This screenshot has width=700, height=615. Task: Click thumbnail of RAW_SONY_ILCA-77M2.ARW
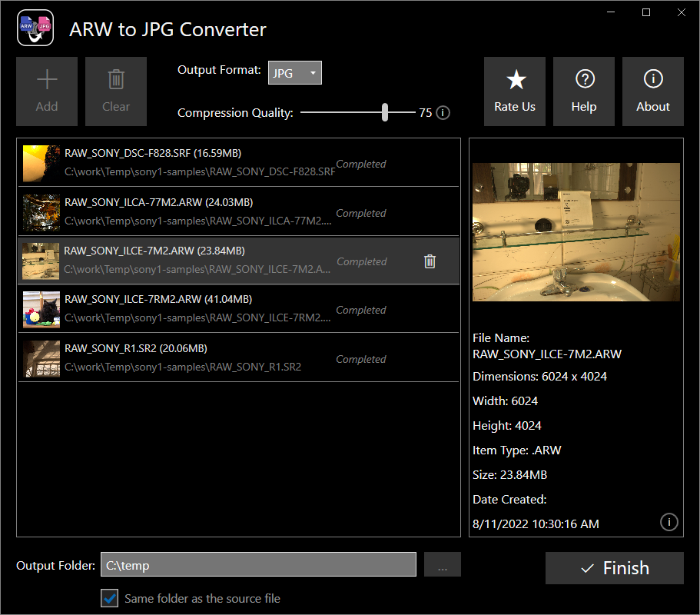click(x=41, y=213)
